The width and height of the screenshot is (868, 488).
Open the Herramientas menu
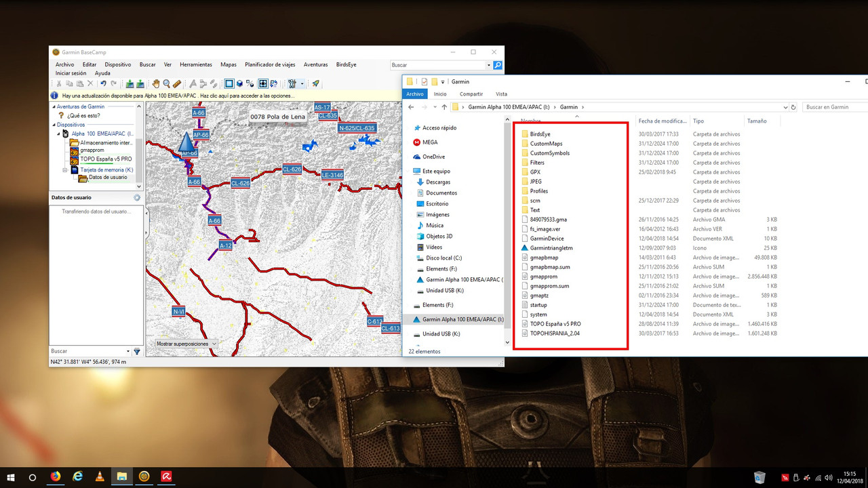pyautogui.click(x=196, y=64)
